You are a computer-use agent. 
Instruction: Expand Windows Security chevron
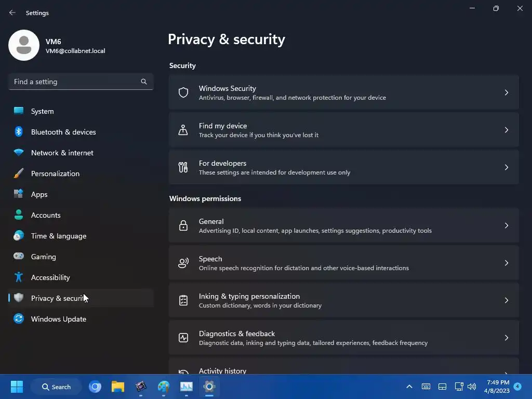[x=506, y=92]
